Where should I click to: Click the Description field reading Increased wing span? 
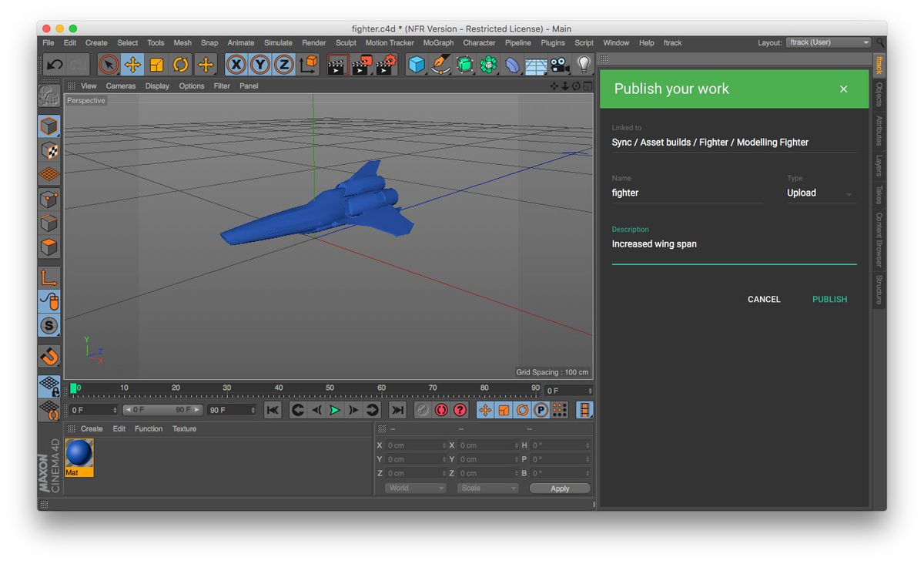[654, 243]
